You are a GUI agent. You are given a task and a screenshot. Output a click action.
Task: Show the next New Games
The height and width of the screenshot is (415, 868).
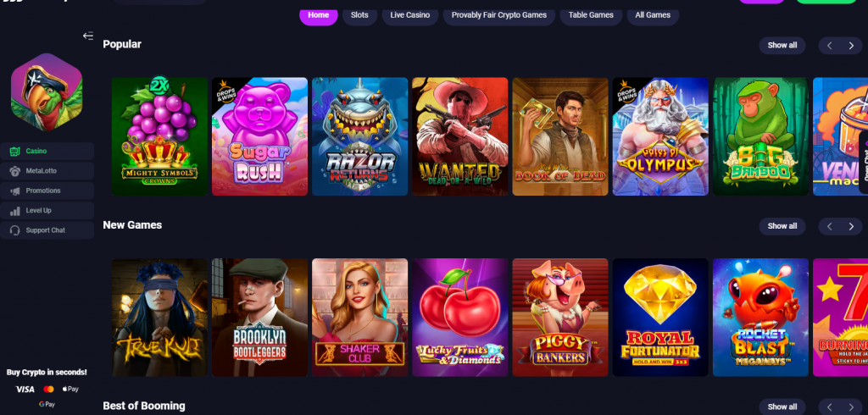click(x=851, y=226)
